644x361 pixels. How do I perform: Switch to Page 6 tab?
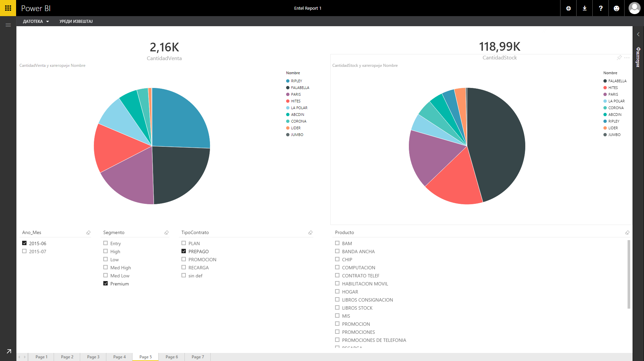coord(172,357)
